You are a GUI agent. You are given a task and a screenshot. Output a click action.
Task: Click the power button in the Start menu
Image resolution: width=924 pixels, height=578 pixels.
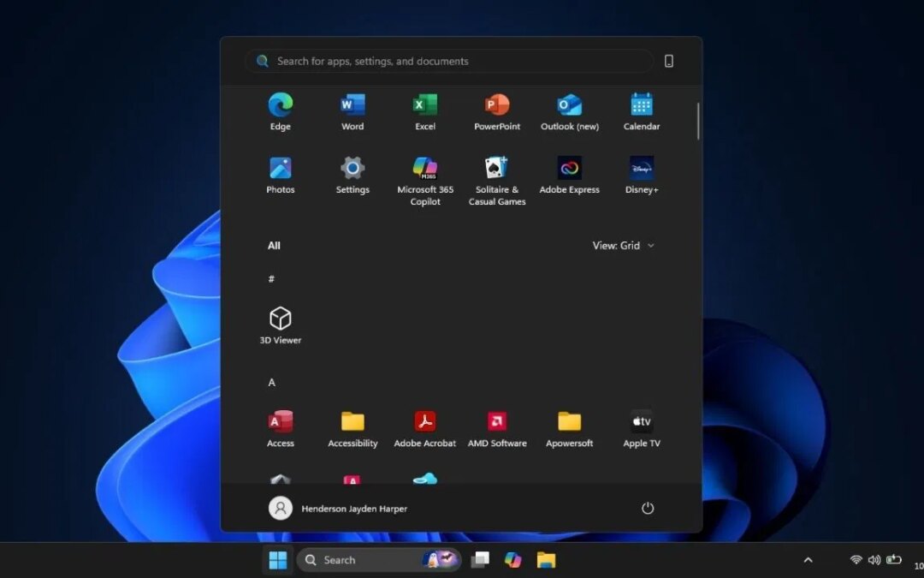point(648,508)
